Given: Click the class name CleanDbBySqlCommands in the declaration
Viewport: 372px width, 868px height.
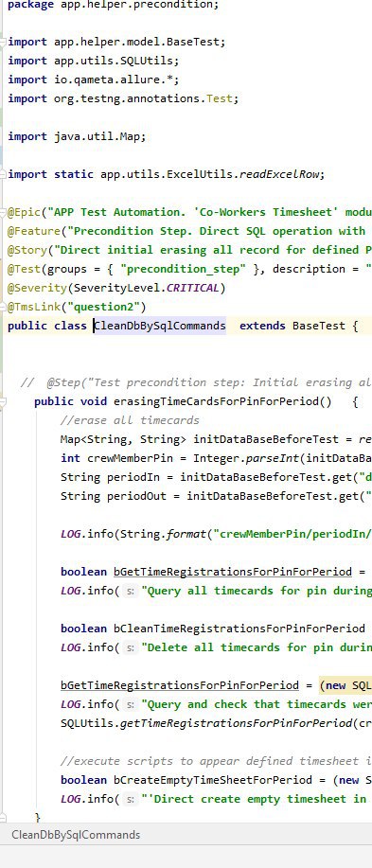Looking at the screenshot, I should click(160, 326).
